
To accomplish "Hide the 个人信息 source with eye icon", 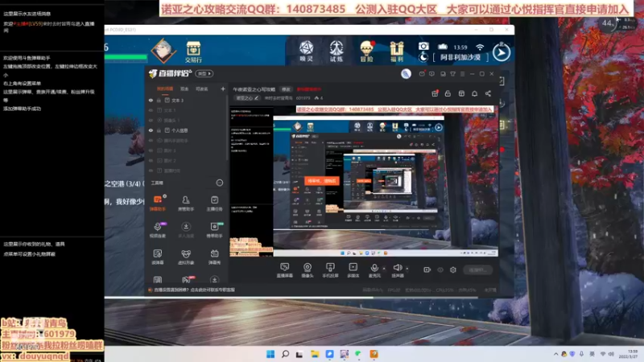I will point(151,130).
